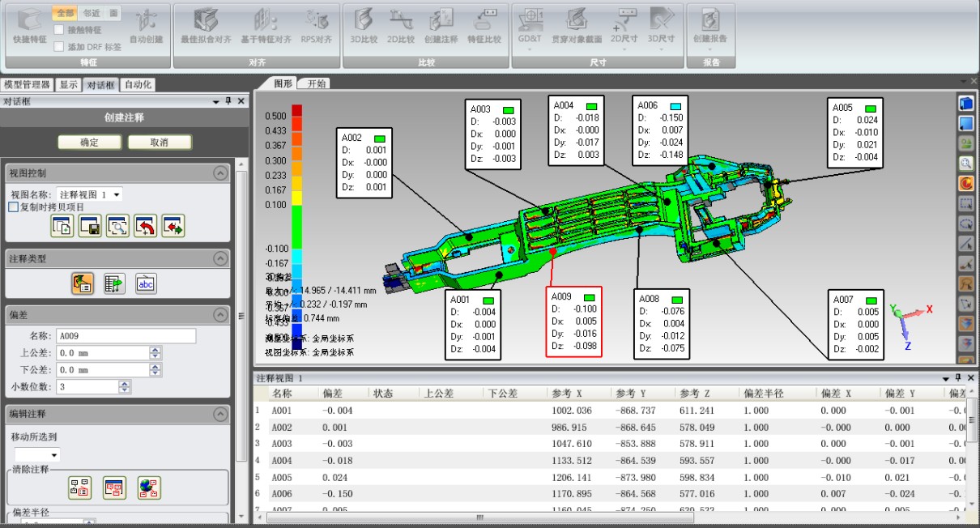
Task: Adjust the 上公差 stepper arrows
Action: (x=156, y=353)
